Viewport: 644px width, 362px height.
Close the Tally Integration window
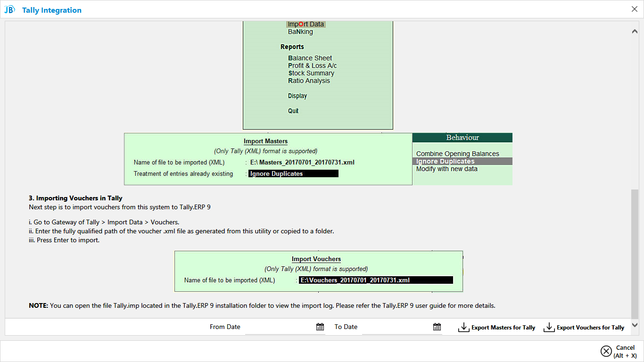(x=634, y=9)
